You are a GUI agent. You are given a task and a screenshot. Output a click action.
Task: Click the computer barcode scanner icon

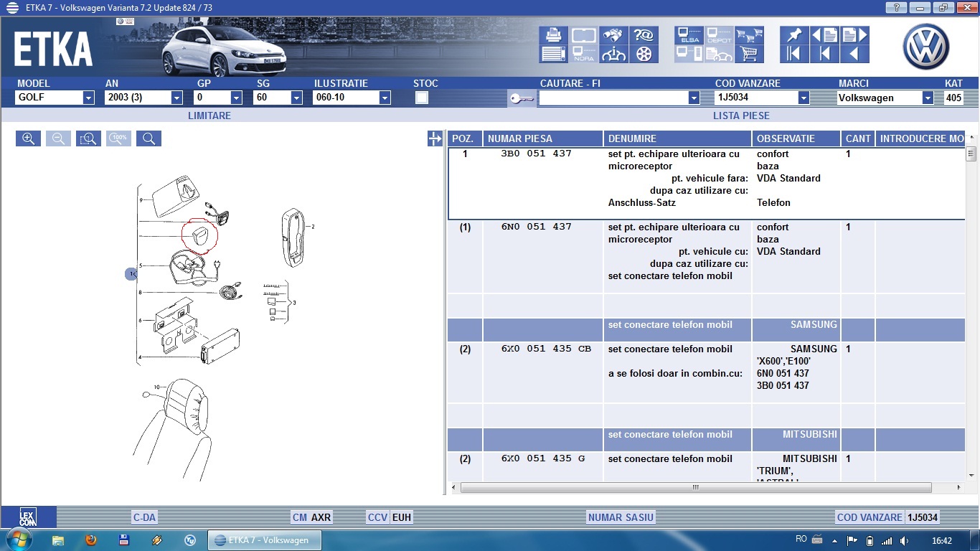[689, 54]
